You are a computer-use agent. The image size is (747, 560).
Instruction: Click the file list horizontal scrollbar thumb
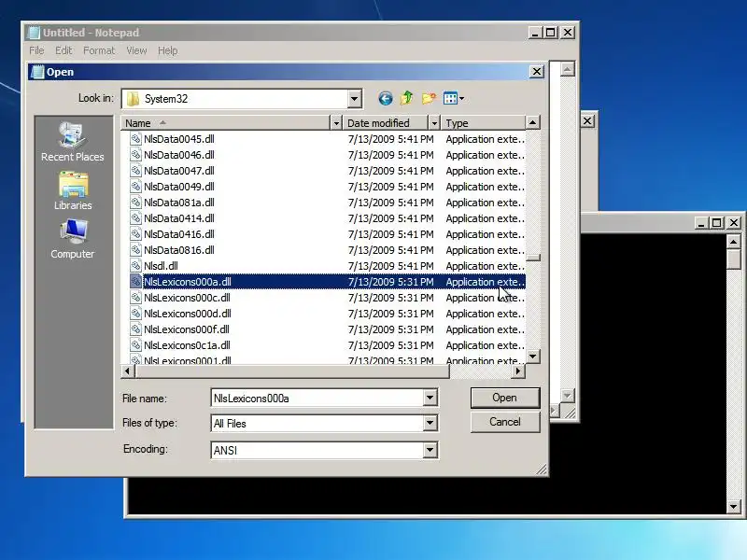click(x=292, y=371)
